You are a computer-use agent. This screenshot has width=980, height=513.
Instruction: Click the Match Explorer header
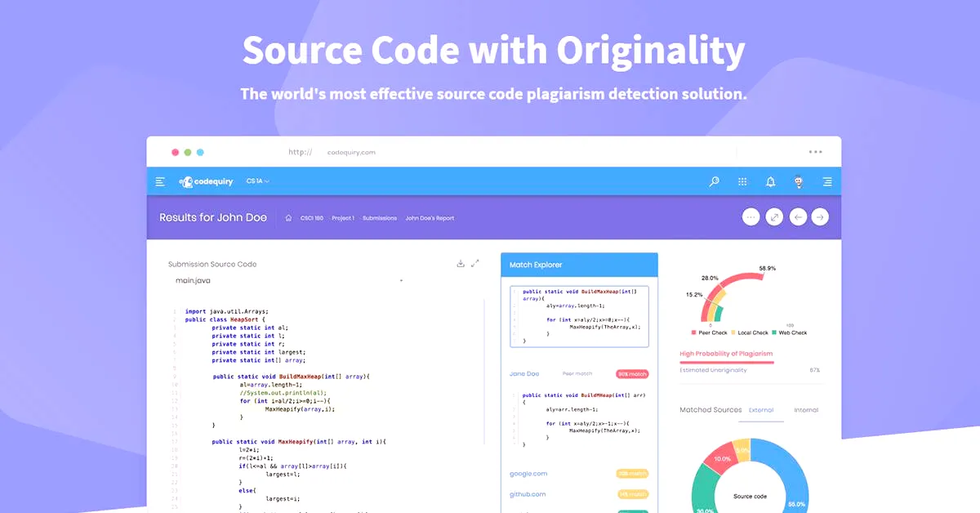pos(579,265)
